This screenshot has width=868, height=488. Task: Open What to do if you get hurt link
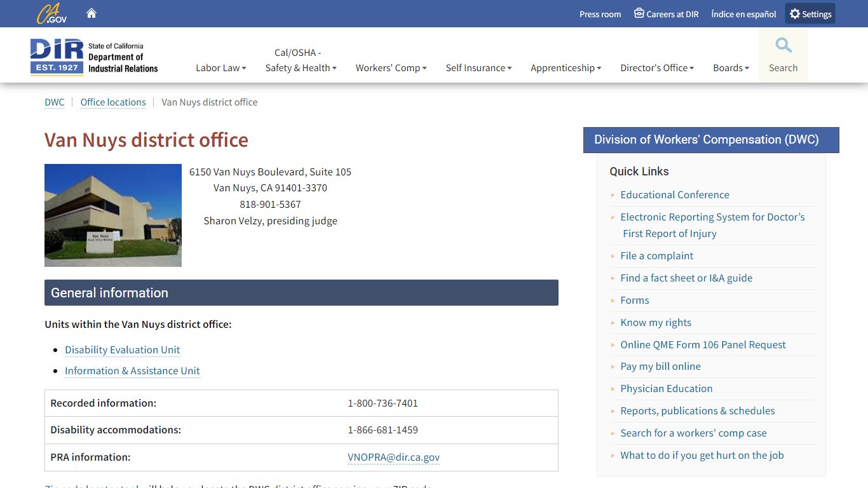[702, 456]
